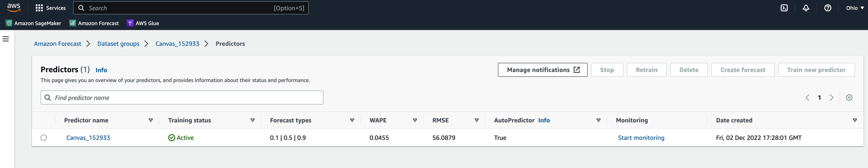The width and height of the screenshot is (868, 168).
Task: Go to next page of predictors
Action: point(832,98)
